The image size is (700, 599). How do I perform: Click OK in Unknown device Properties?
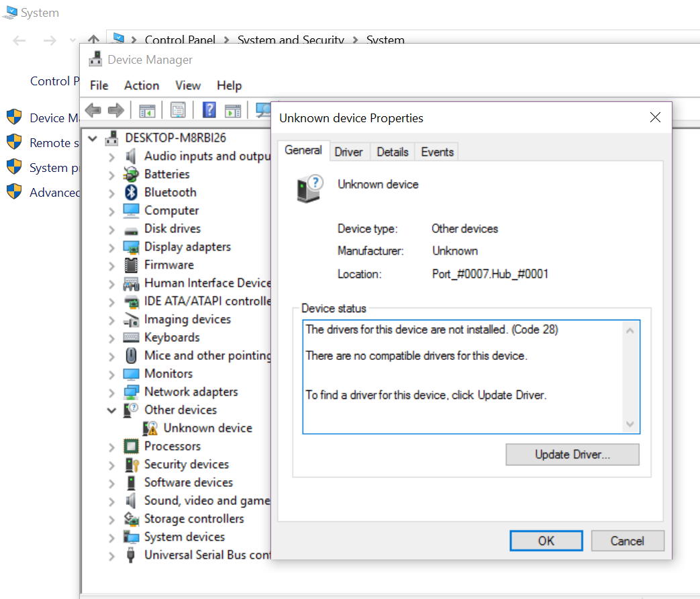546,541
